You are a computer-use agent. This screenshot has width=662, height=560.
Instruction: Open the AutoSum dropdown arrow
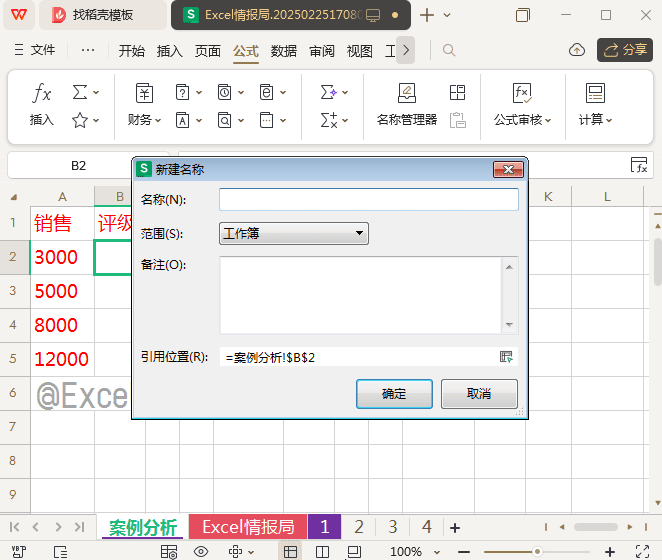point(96,93)
